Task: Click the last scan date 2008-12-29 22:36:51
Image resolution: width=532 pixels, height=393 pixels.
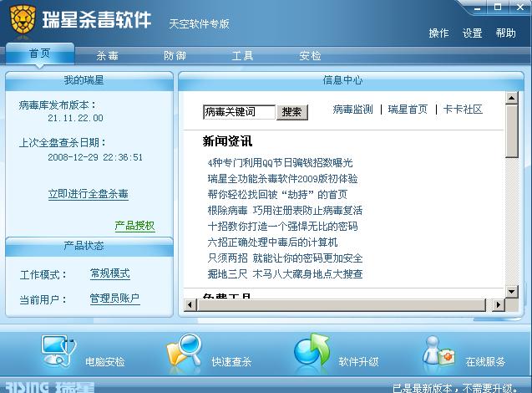Action: click(x=95, y=157)
